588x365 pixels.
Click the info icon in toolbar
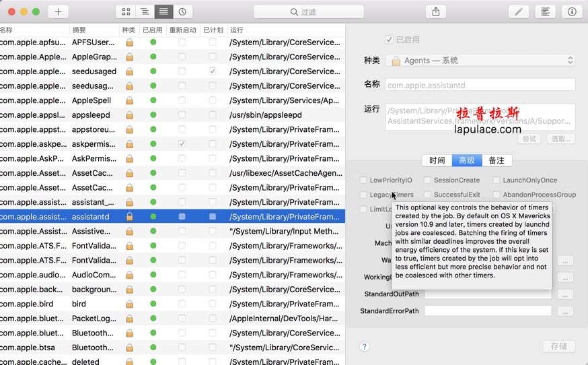[572, 11]
